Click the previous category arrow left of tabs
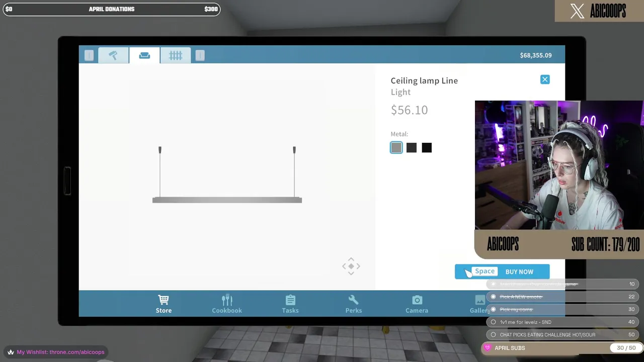This screenshot has width=644, height=362. tap(89, 55)
